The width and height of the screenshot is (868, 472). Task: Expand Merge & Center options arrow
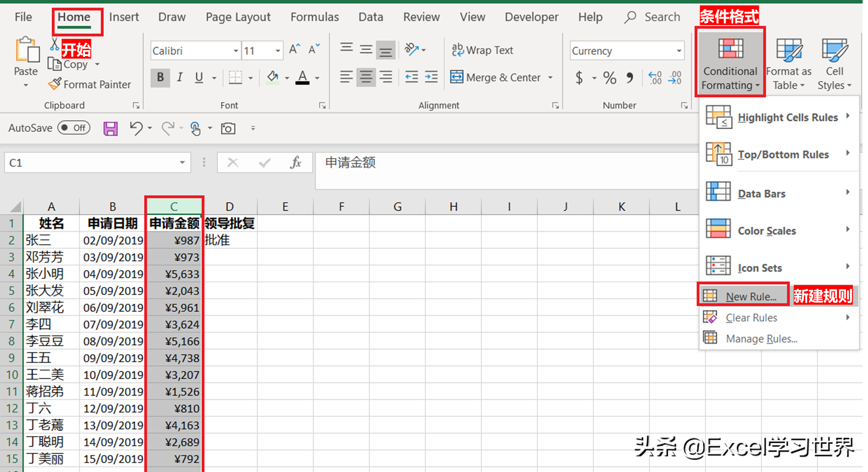pyautogui.click(x=550, y=78)
